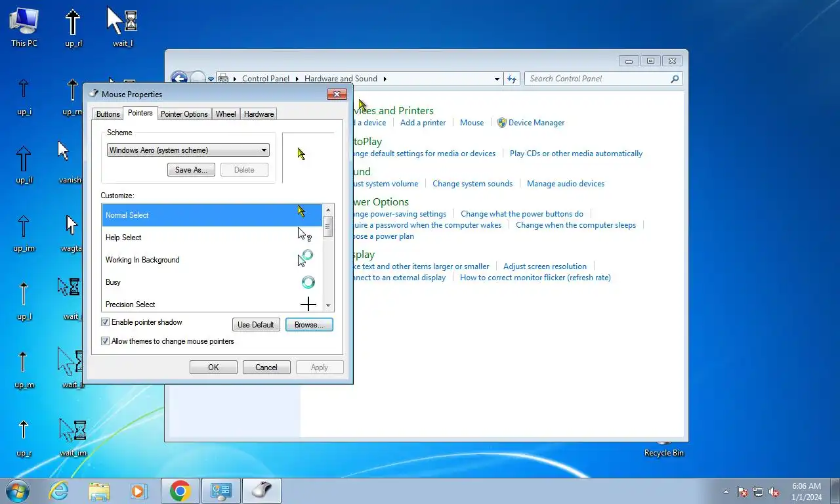The image size is (840, 504).
Task: Switch to Mouse Properties taskbar button
Action: tap(262, 491)
